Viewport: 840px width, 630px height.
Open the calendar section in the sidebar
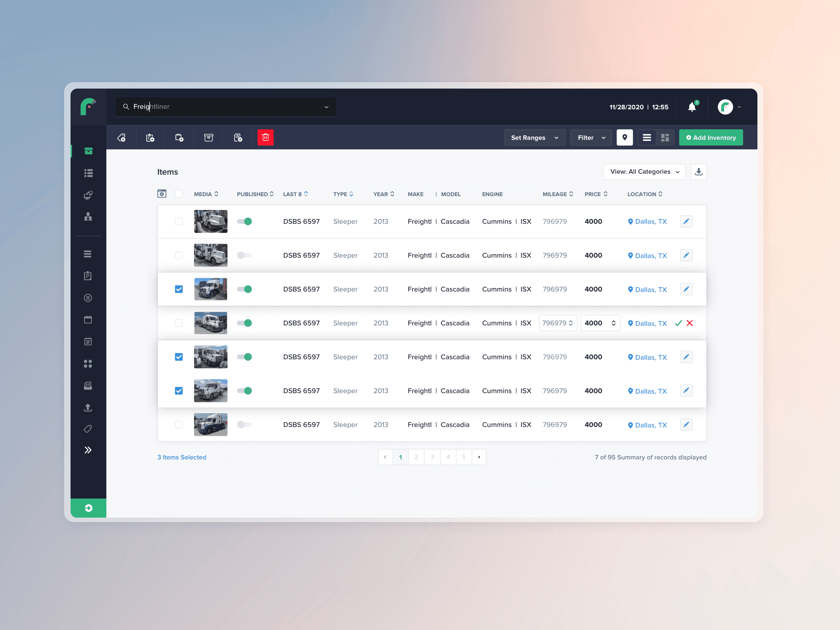[88, 319]
